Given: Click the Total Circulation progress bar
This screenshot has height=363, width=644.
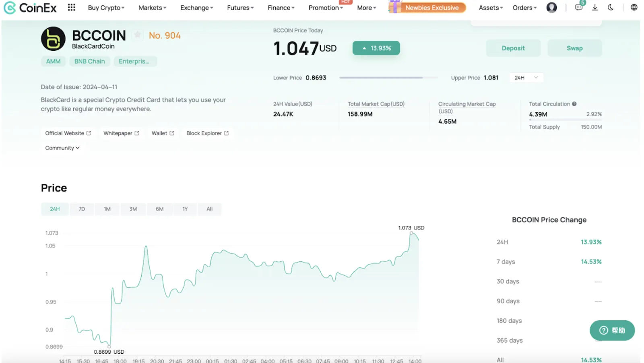Looking at the screenshot, I should [x=566, y=120].
